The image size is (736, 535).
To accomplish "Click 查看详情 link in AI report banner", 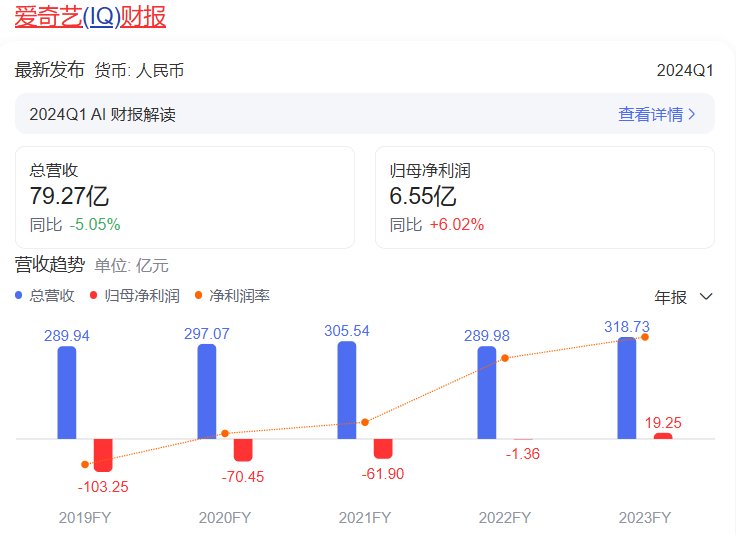I will point(651,114).
